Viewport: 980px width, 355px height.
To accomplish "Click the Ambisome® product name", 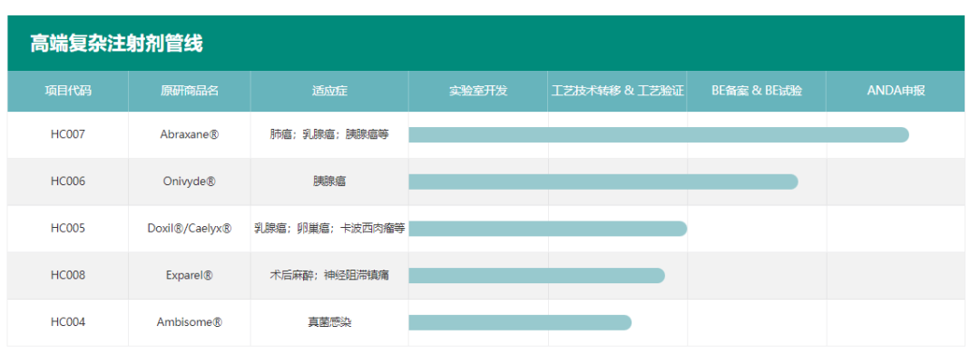I will point(190,322).
